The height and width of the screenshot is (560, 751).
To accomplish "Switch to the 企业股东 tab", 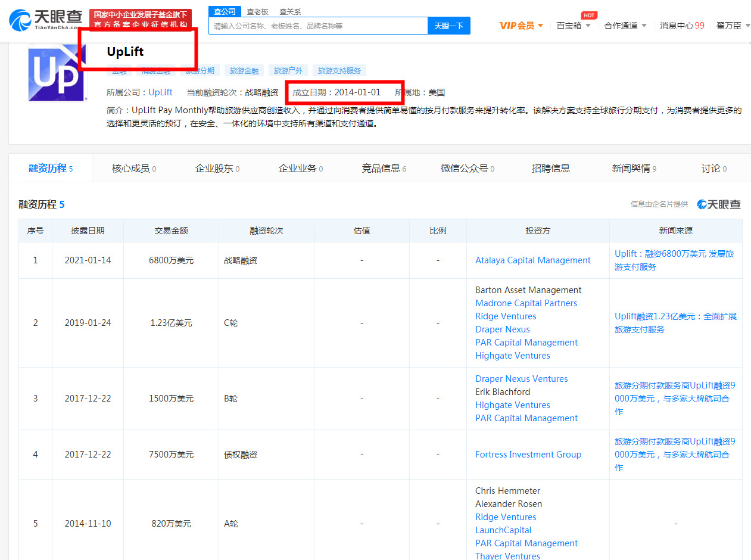I will [x=217, y=168].
